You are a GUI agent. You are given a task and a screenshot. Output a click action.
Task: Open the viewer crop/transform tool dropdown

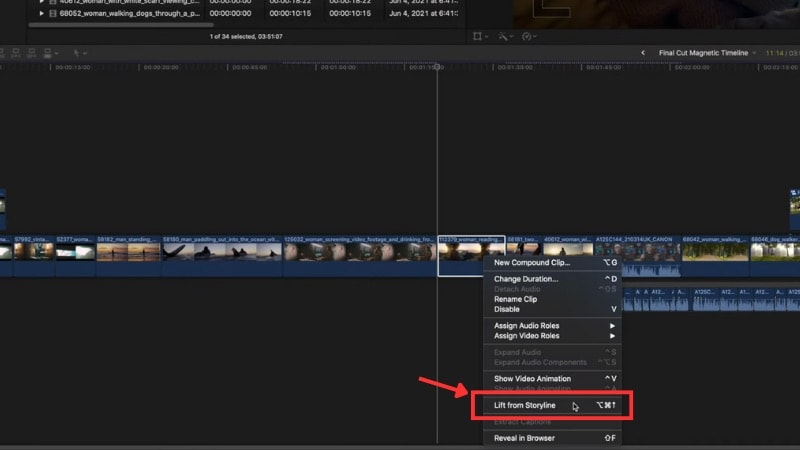(480, 36)
